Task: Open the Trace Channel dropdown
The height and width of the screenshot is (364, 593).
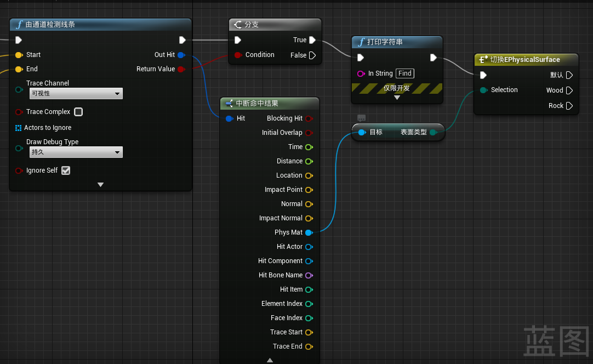Action: (x=76, y=94)
